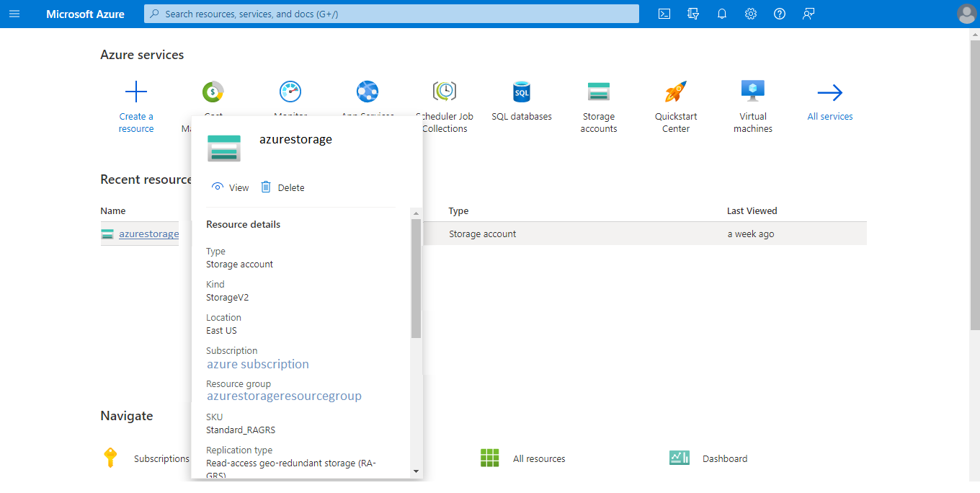Viewport: 980px width, 493px height.
Task: Open the Cost Management icon
Action: [213, 92]
